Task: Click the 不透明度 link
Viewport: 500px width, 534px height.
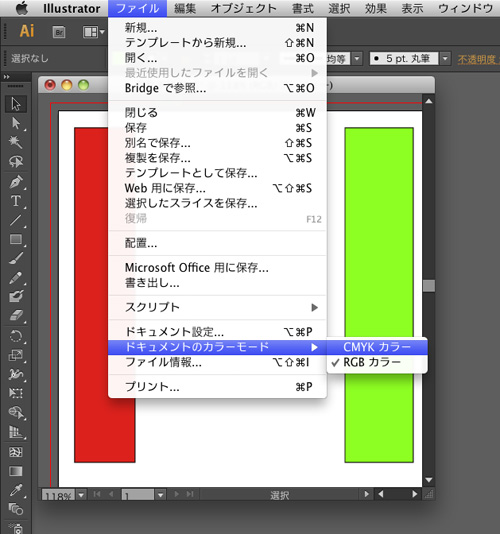Action: pyautogui.click(x=476, y=59)
